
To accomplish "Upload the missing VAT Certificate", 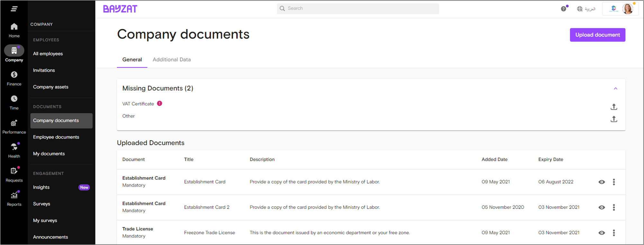I will coord(613,107).
